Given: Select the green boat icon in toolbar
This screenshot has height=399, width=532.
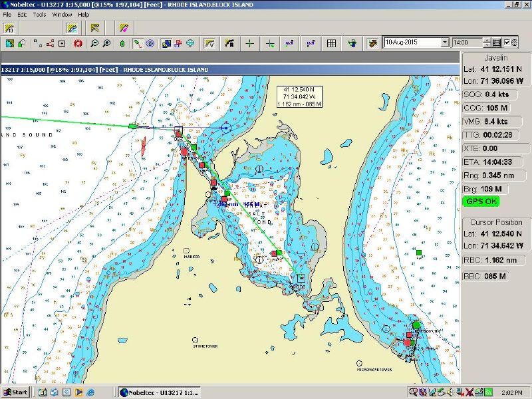Looking at the screenshot, I should point(122,43).
